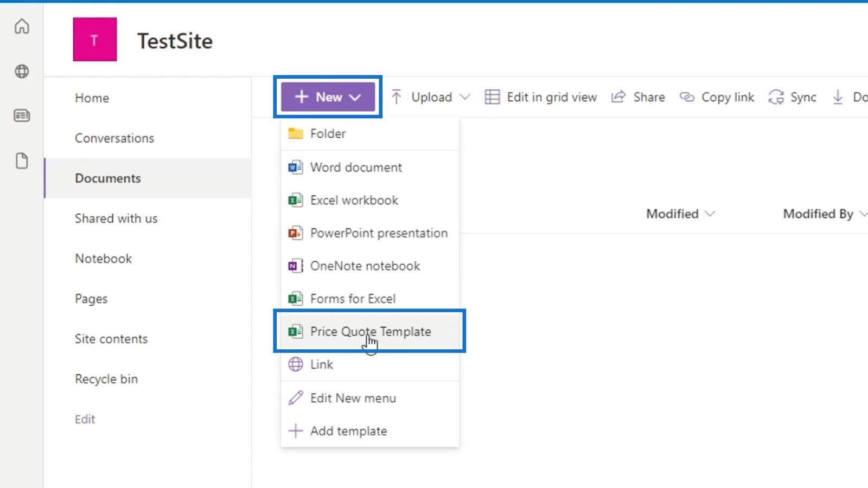Click Add template in the menu
This screenshot has width=868, height=488.
pos(348,431)
